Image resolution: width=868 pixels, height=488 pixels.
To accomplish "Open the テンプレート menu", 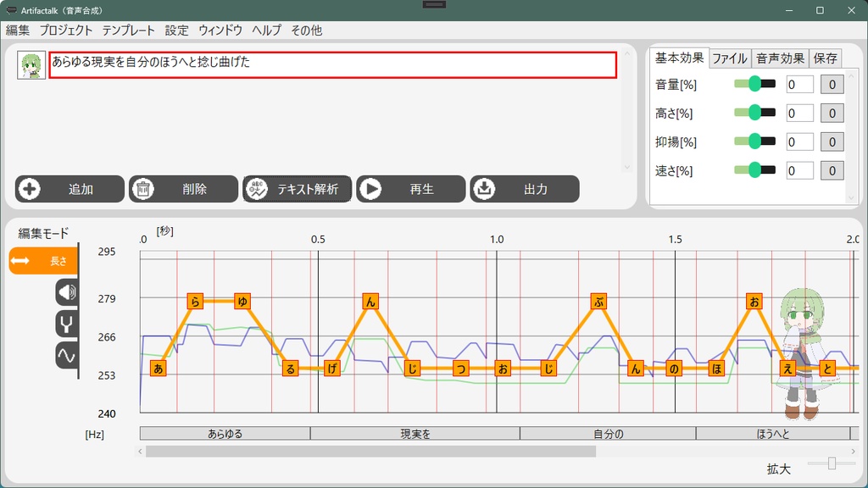I will coord(129,30).
